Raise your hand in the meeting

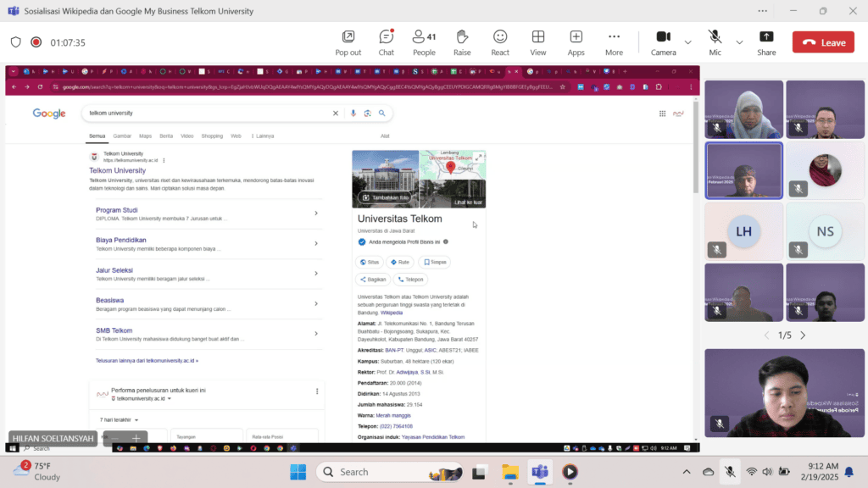pos(462,42)
